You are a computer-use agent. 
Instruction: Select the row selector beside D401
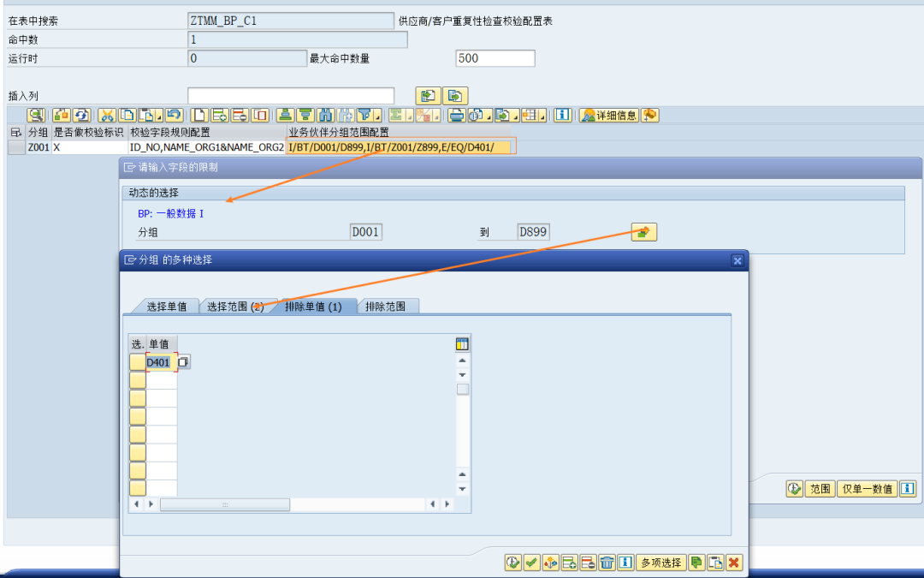coord(137,362)
